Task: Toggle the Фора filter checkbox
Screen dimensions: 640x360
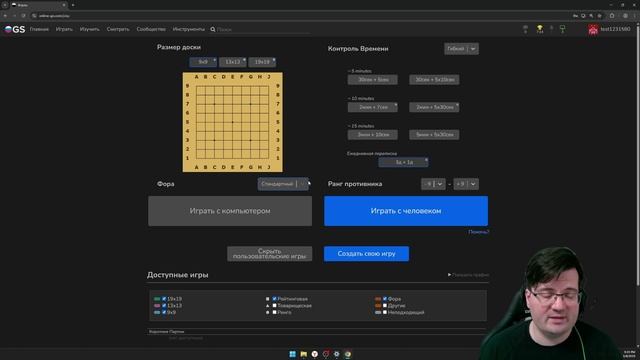Action: pyautogui.click(x=385, y=299)
